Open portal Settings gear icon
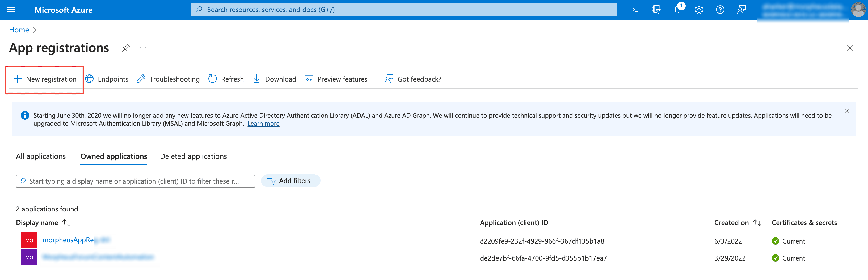Image resolution: width=868 pixels, height=280 pixels. (x=699, y=10)
